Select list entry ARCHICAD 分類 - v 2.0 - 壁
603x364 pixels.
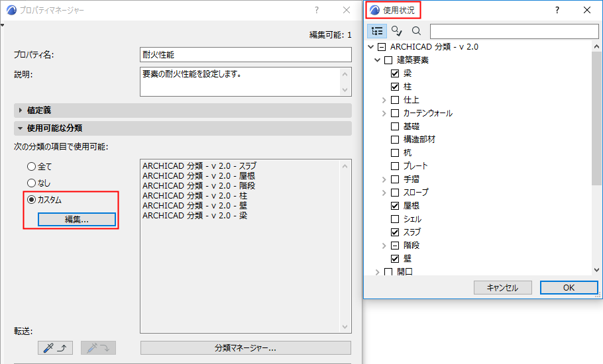click(195, 206)
